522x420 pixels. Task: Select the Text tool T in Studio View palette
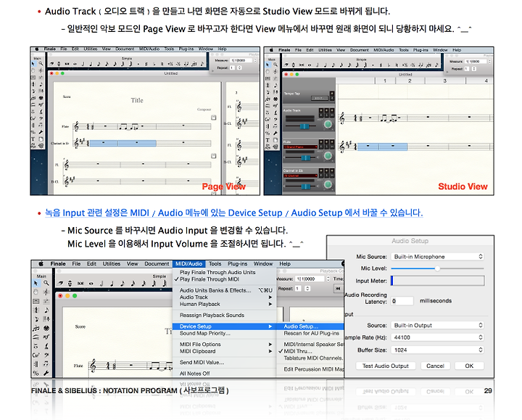click(x=268, y=140)
